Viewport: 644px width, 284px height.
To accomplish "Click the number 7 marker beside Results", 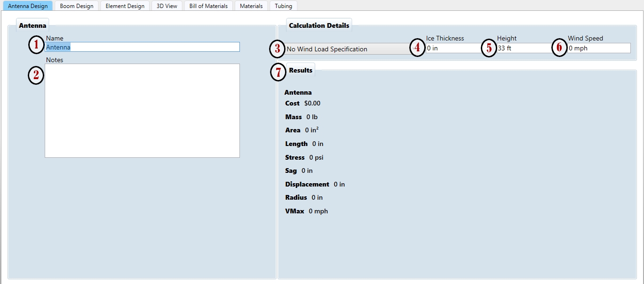I will 278,73.
